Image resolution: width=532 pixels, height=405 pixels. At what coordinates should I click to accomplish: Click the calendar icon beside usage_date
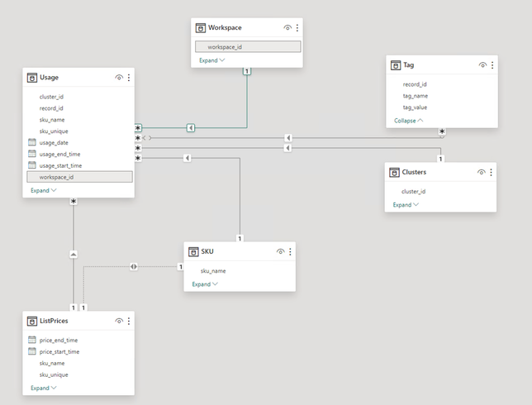(x=32, y=142)
